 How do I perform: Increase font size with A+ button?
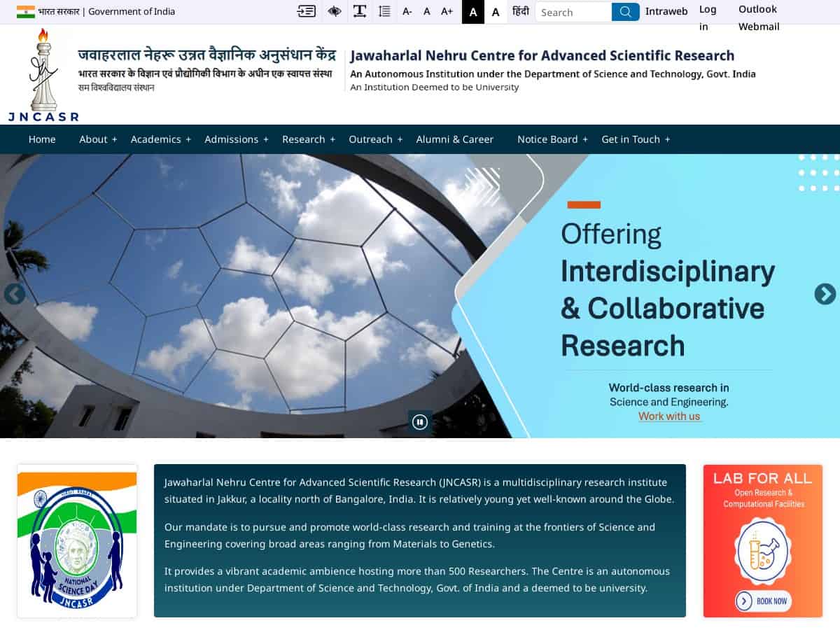(447, 12)
